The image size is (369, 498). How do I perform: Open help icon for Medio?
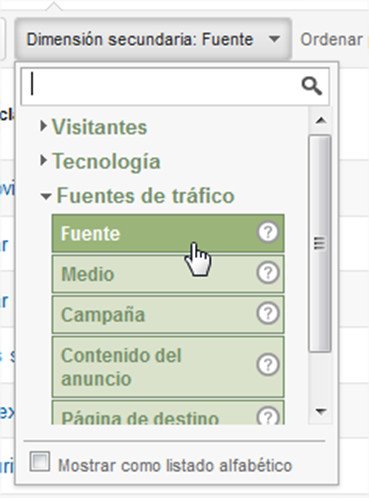pos(268,273)
